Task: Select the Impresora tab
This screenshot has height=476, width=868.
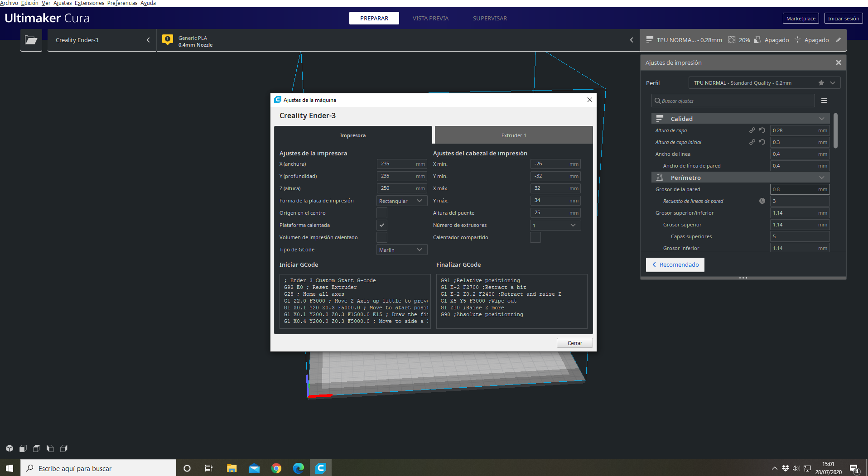Action: [x=353, y=135]
